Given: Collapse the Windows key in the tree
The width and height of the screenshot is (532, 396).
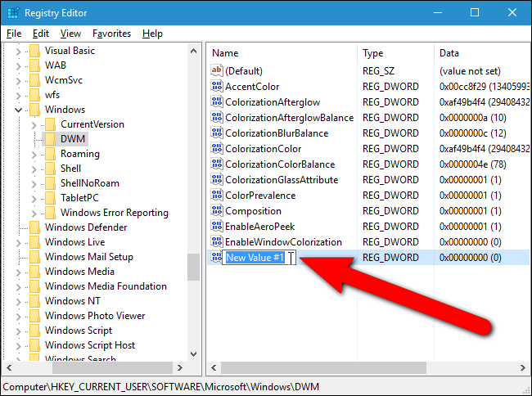Looking at the screenshot, I should point(18,110).
